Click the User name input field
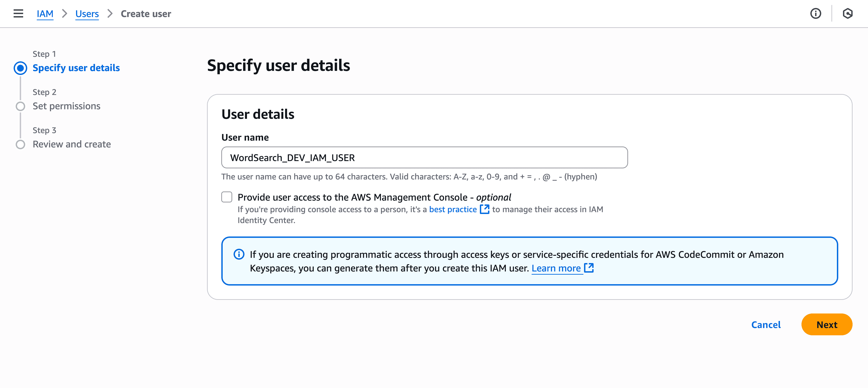This screenshot has width=868, height=388. click(x=424, y=157)
